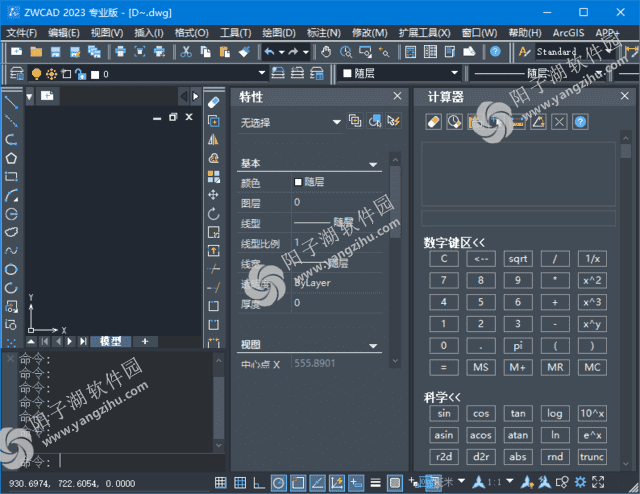Switch to the 模型 layout tab
Screen dimensions: 640x494
[111, 341]
